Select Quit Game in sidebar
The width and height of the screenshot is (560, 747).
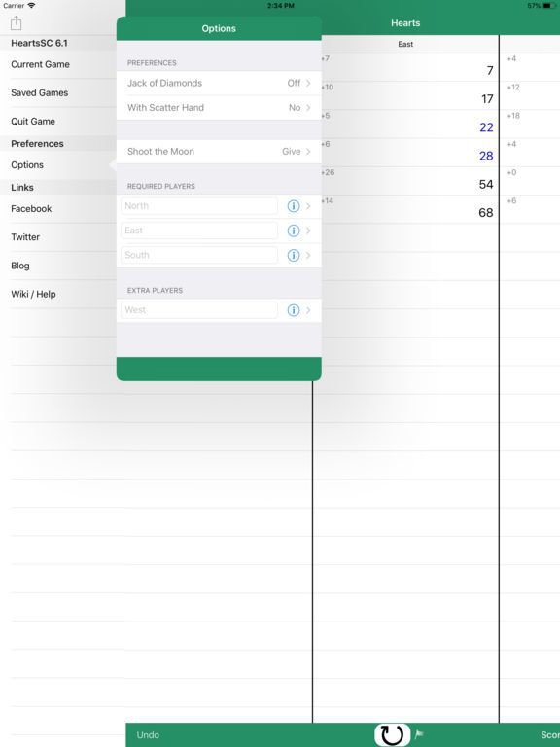click(x=33, y=122)
